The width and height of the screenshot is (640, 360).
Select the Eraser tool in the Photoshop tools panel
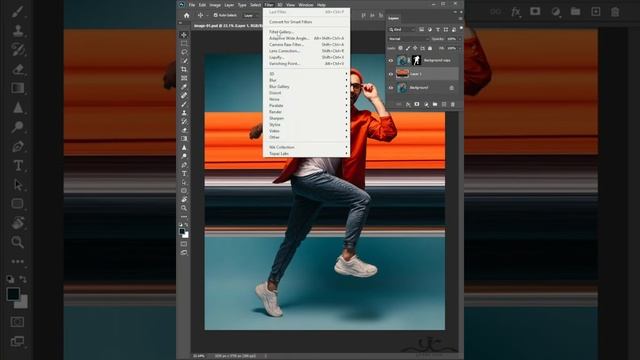184,130
